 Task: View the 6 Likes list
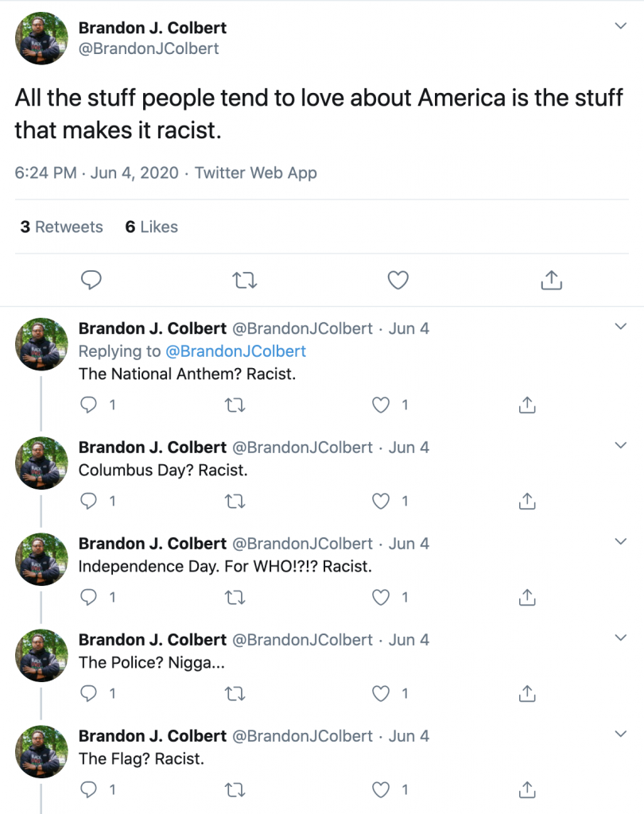[x=151, y=227]
